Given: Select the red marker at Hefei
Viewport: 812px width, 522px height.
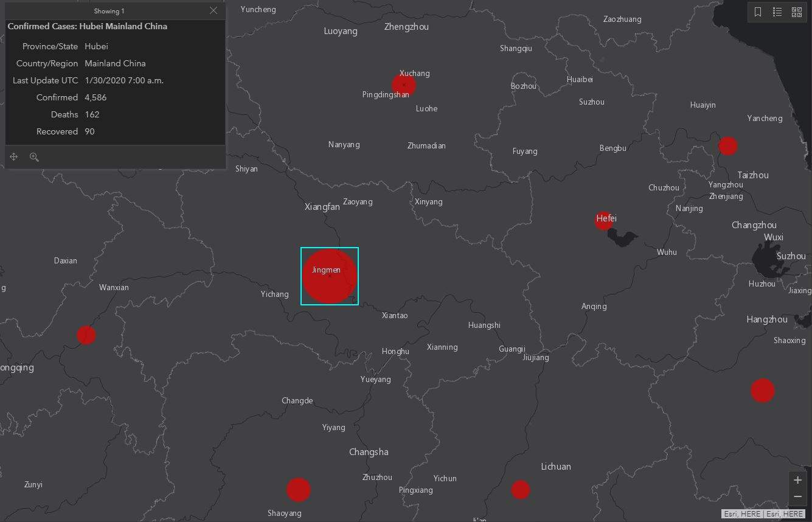Looking at the screenshot, I should pos(603,220).
